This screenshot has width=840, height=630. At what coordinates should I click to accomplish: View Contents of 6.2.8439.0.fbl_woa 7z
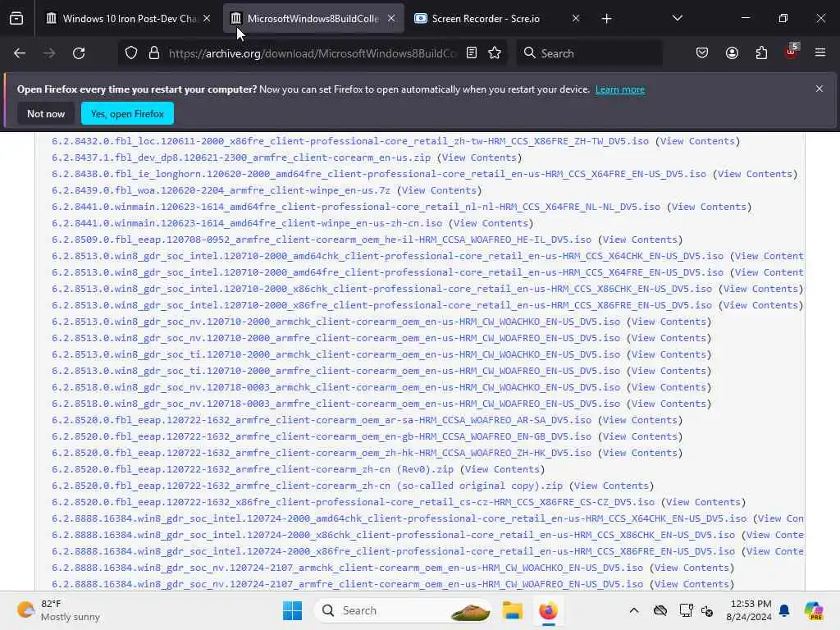point(440,190)
